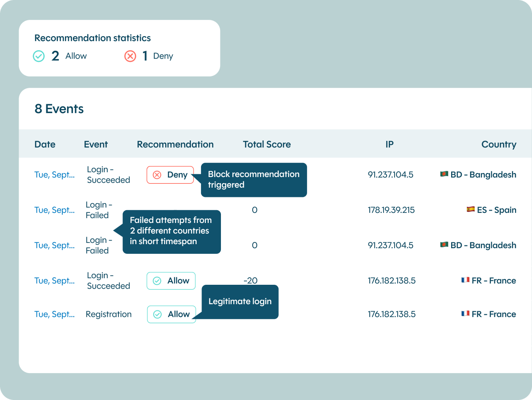The image size is (532, 400).
Task: Click the red Deny X icon in statistics
Action: coord(130,56)
